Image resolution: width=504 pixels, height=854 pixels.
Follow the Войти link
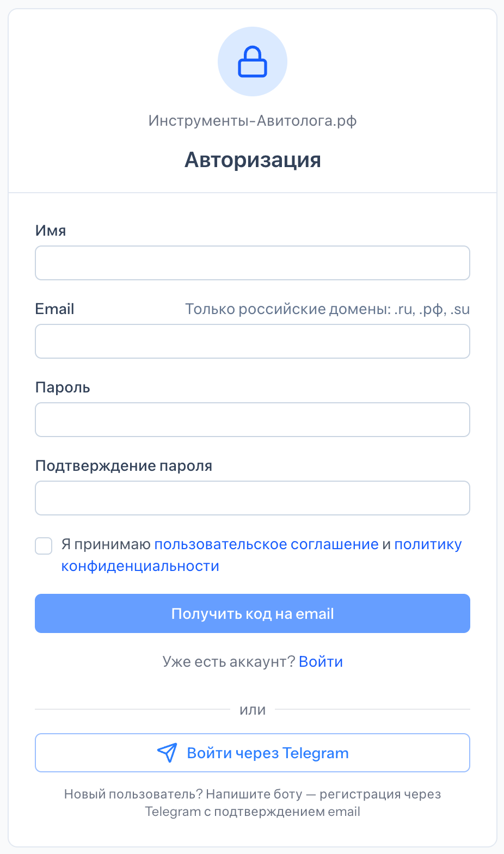pyautogui.click(x=321, y=662)
